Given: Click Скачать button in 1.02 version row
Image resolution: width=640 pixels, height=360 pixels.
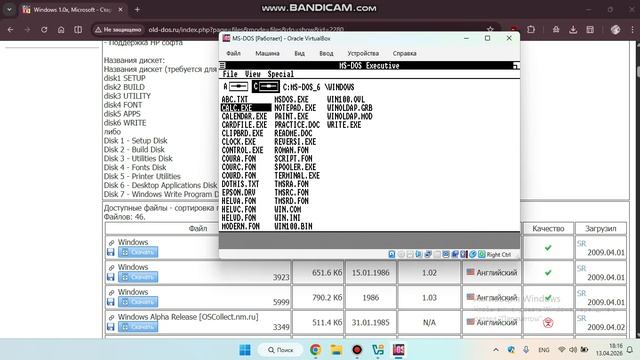Looking at the screenshot, I should click(138, 277).
